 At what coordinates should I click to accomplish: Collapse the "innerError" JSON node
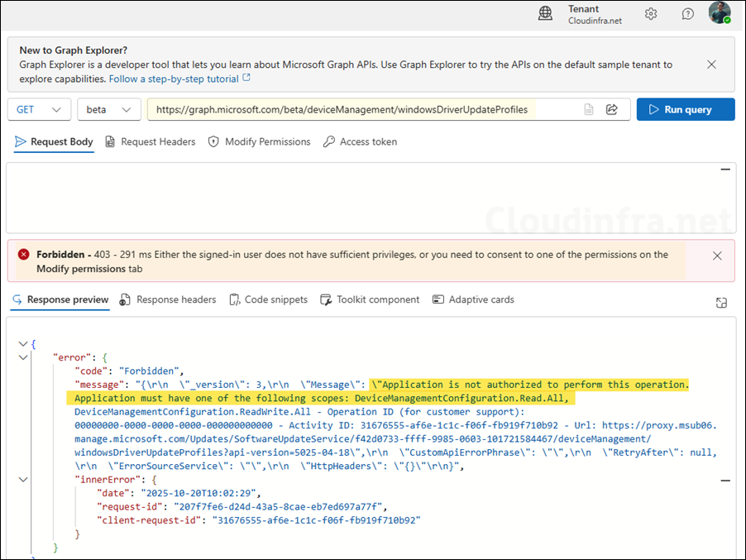[x=22, y=479]
